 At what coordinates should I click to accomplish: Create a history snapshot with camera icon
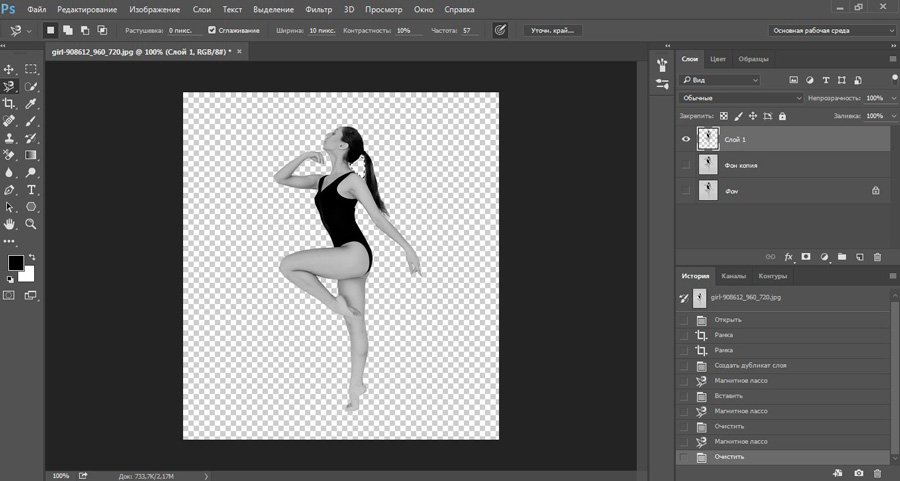pos(858,472)
